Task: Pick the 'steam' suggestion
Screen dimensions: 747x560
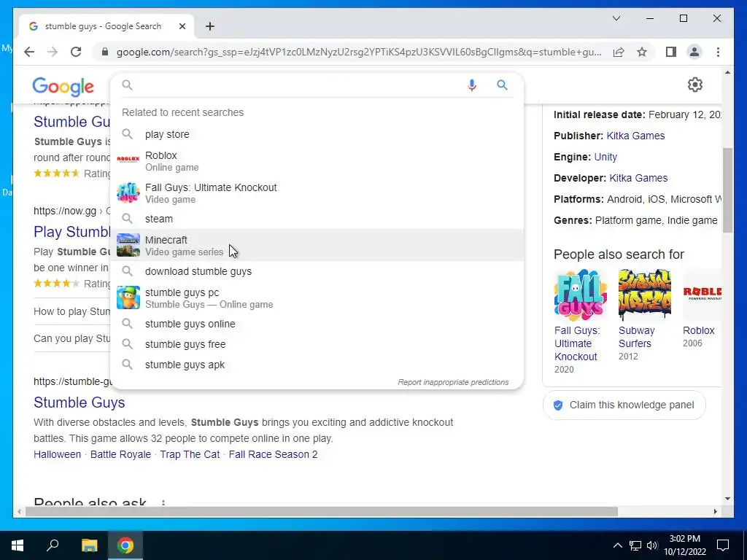Action: (x=317, y=219)
